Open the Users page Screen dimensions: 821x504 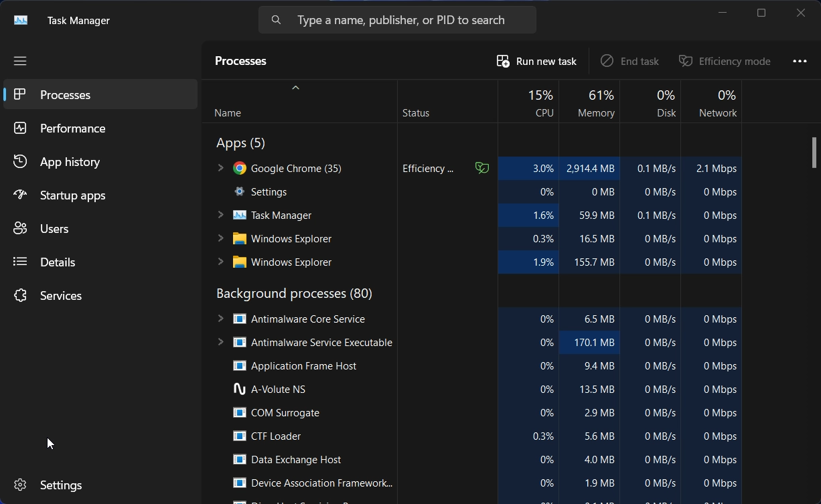click(x=100, y=228)
